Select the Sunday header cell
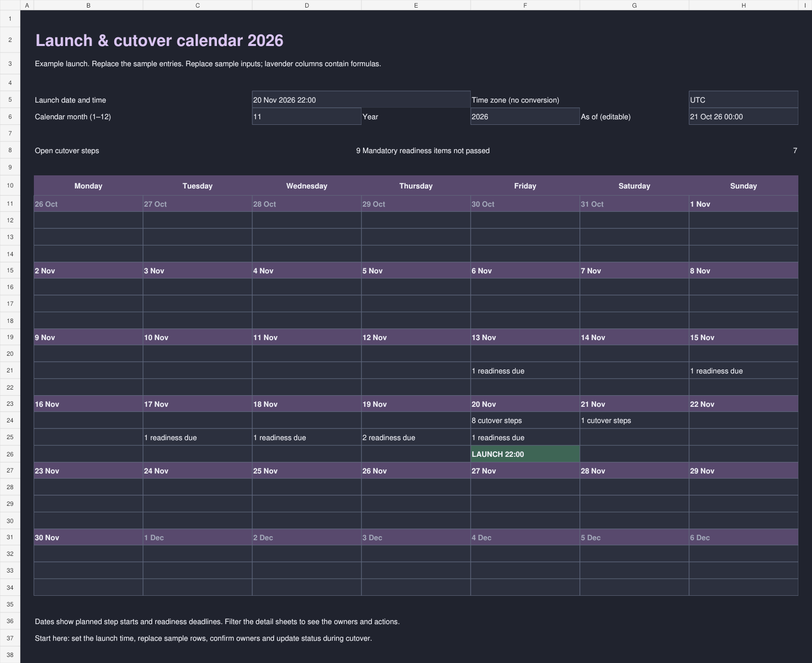Screen dimensions: 812x663 click(x=744, y=185)
